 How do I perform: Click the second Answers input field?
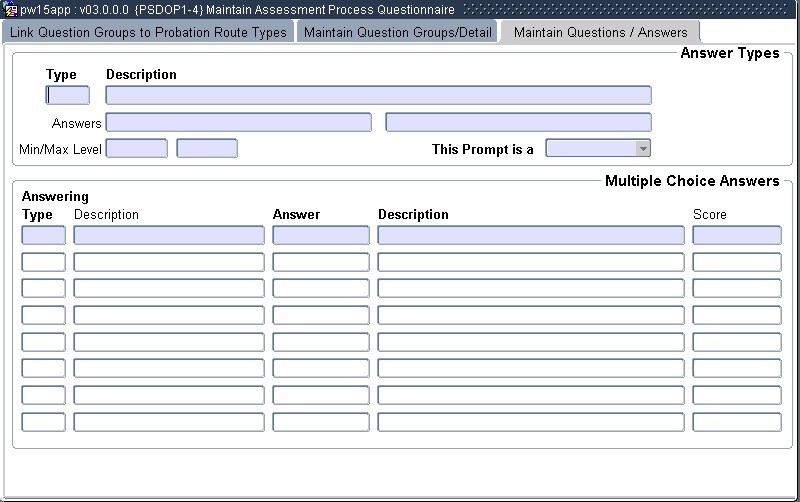pos(518,123)
